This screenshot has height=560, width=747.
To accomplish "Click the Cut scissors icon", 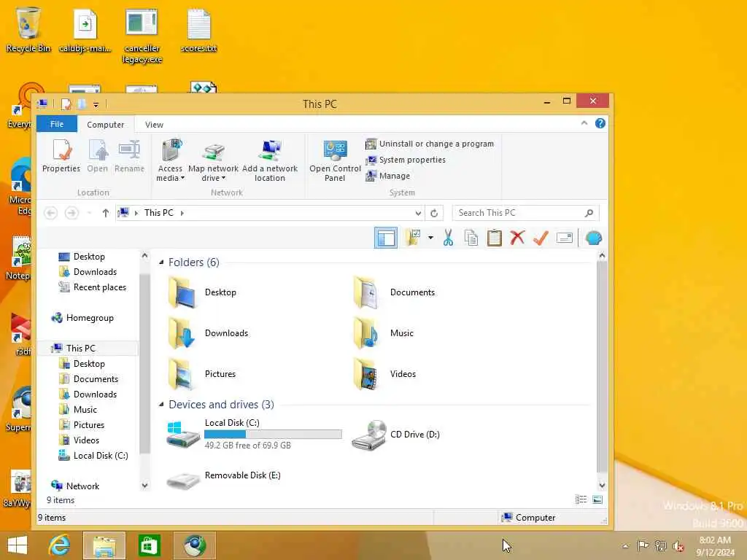I will pyautogui.click(x=448, y=238).
